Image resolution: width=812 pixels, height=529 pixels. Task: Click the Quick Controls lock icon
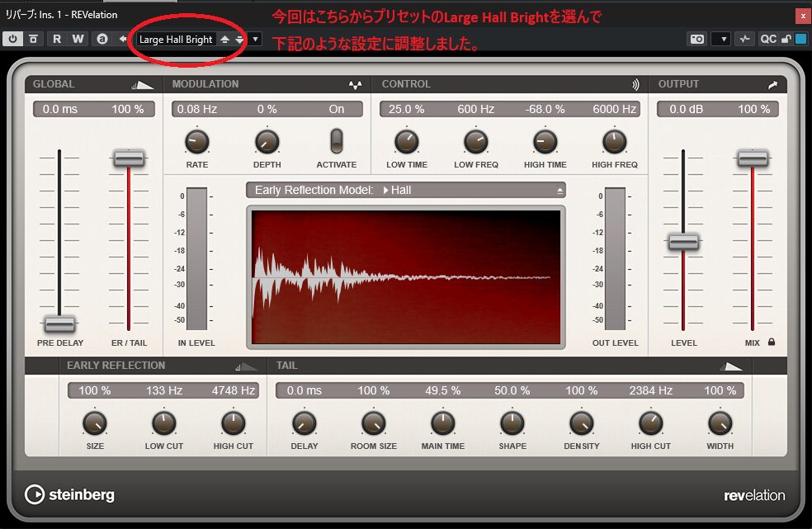pos(786,39)
